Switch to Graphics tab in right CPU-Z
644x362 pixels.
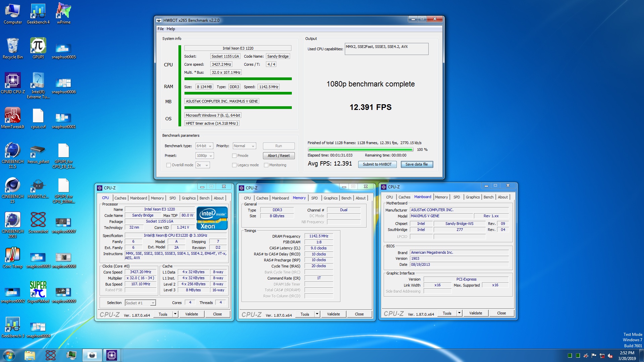[473, 197]
